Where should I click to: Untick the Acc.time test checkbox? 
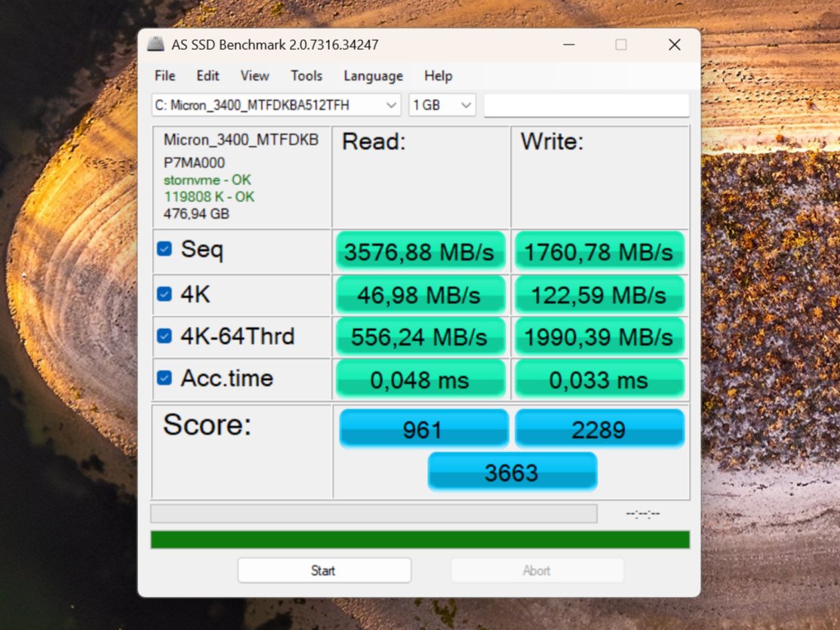point(164,378)
